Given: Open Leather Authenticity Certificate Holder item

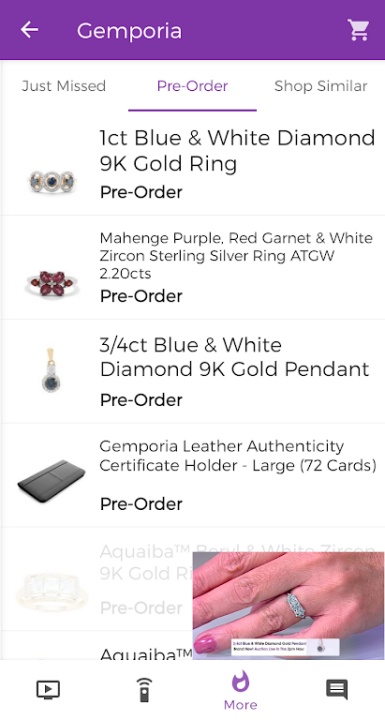Looking at the screenshot, I should tap(192, 475).
